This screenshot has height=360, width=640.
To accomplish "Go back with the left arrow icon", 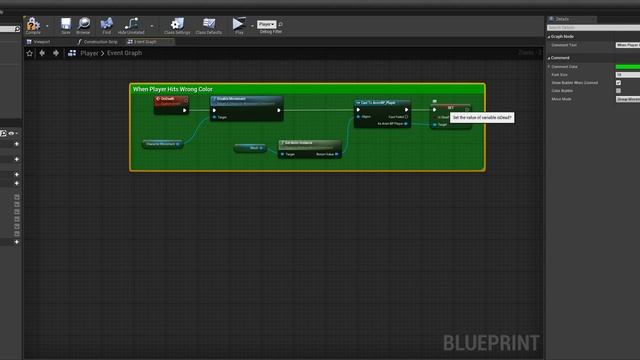I will tap(42, 53).
